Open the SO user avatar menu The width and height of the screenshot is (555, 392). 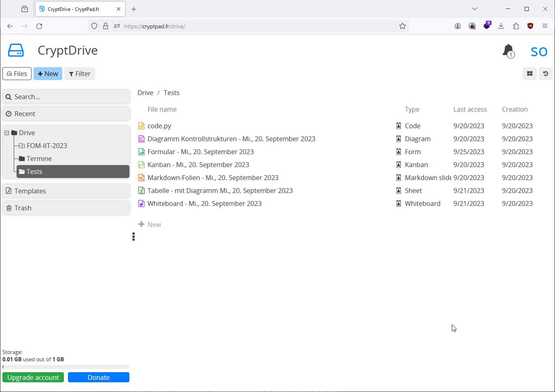pyautogui.click(x=539, y=51)
